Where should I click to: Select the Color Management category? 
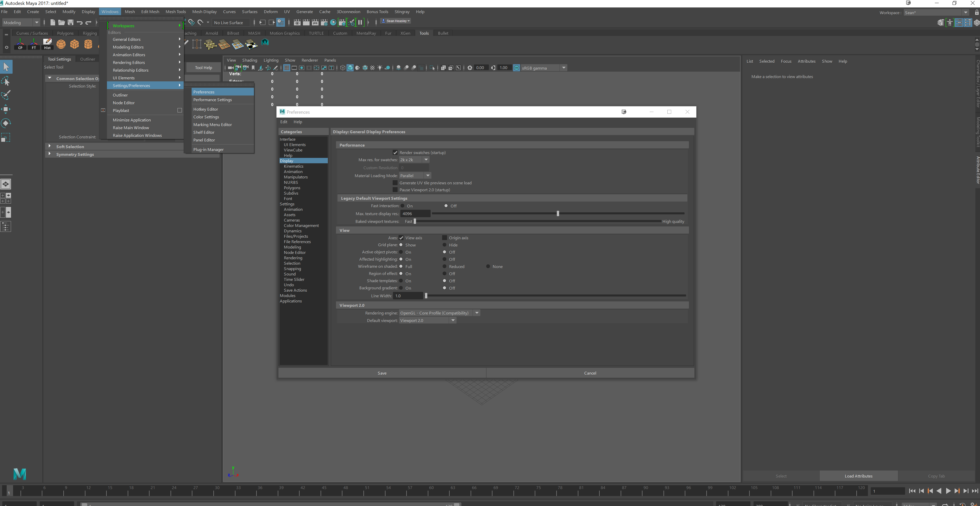301,225
